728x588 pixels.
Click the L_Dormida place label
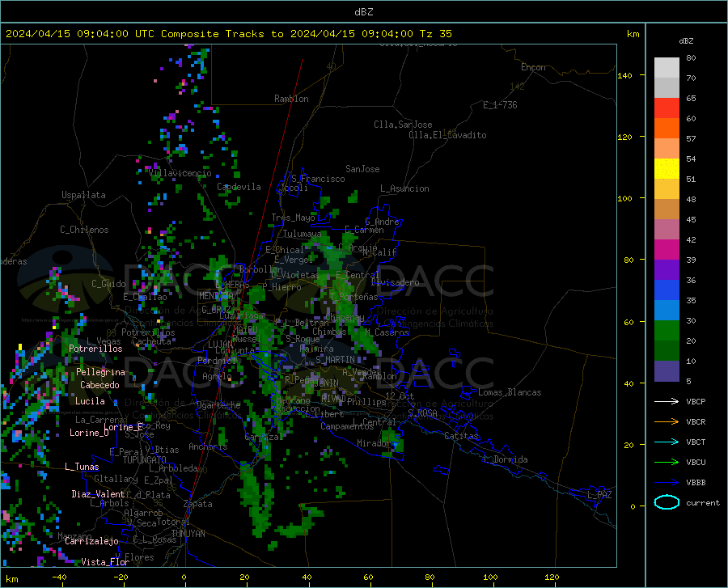[x=505, y=459]
